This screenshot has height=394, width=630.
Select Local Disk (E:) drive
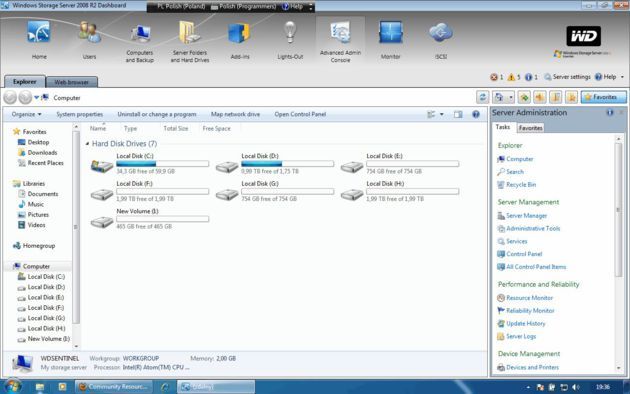[399, 164]
